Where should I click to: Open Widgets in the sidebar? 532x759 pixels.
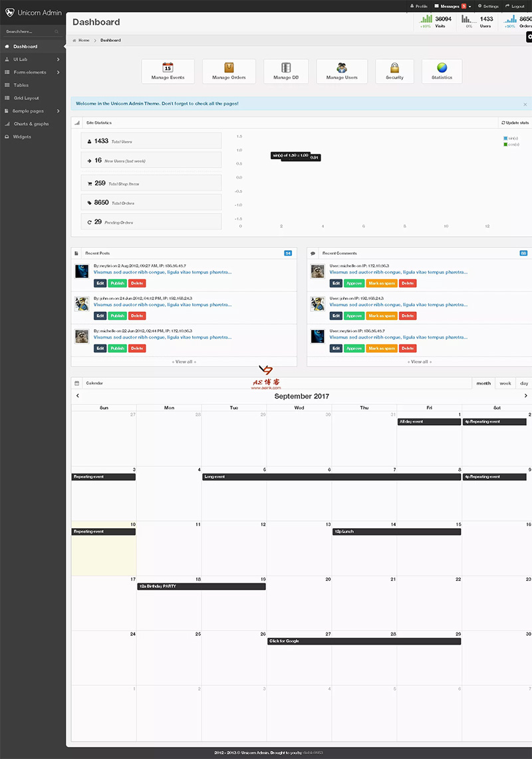33,137
